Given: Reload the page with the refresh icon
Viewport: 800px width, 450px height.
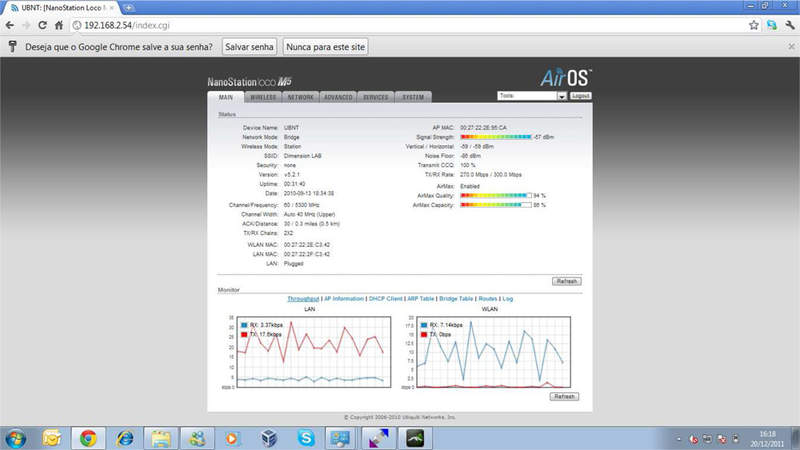Looking at the screenshot, I should click(x=42, y=25).
